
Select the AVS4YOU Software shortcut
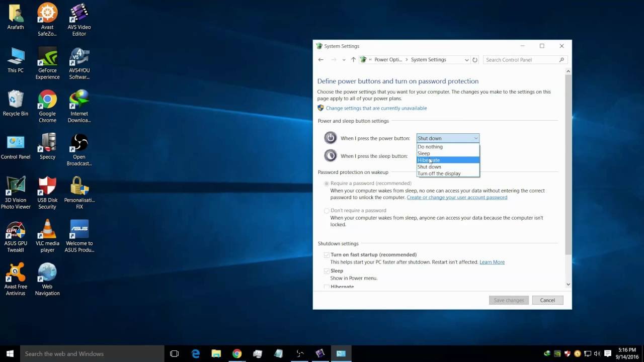(x=79, y=63)
